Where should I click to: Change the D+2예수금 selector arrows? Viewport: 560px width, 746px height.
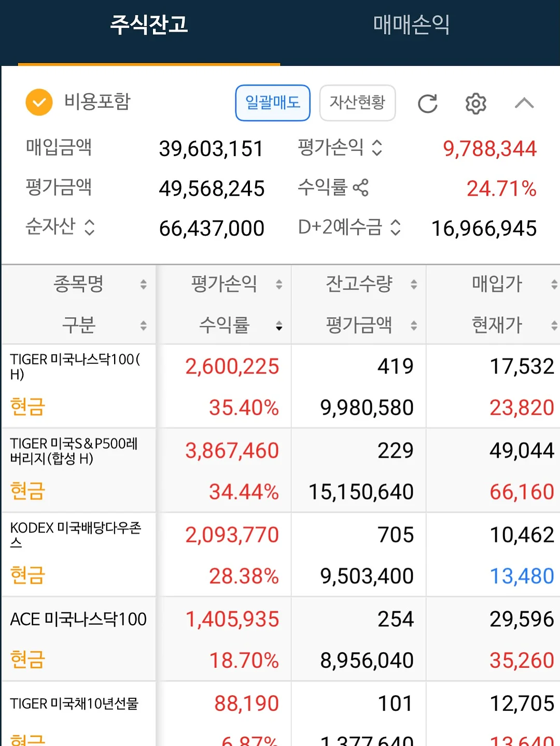tap(396, 227)
